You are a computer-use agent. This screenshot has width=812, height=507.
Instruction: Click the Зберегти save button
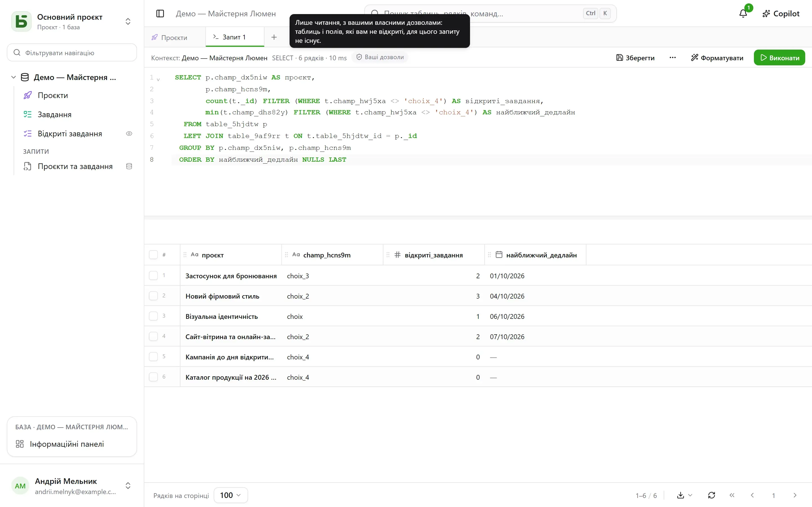[635, 58]
